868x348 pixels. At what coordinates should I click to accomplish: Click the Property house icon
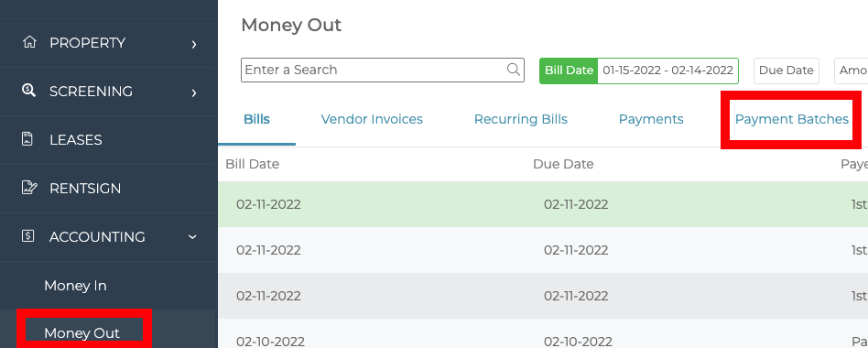pos(28,43)
